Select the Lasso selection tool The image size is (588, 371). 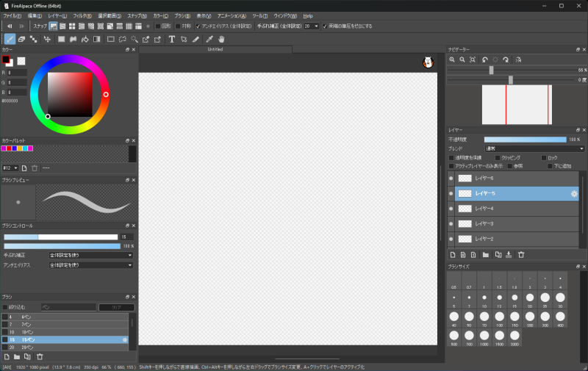point(123,39)
